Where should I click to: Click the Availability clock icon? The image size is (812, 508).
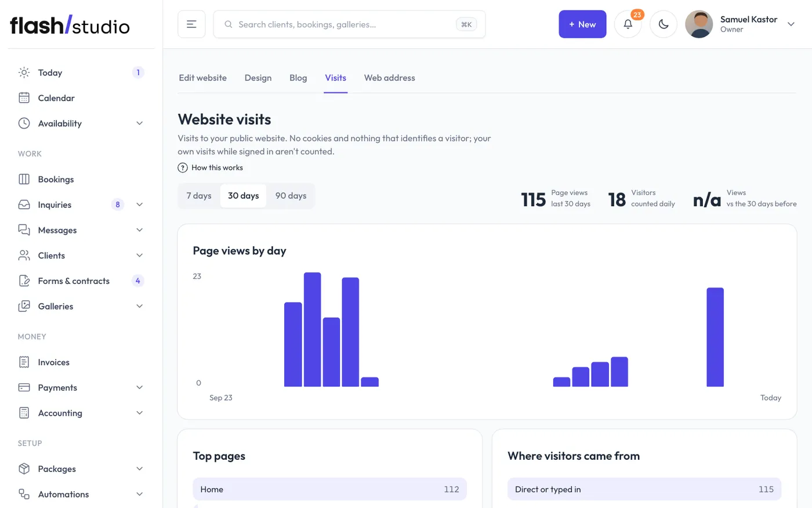(24, 123)
